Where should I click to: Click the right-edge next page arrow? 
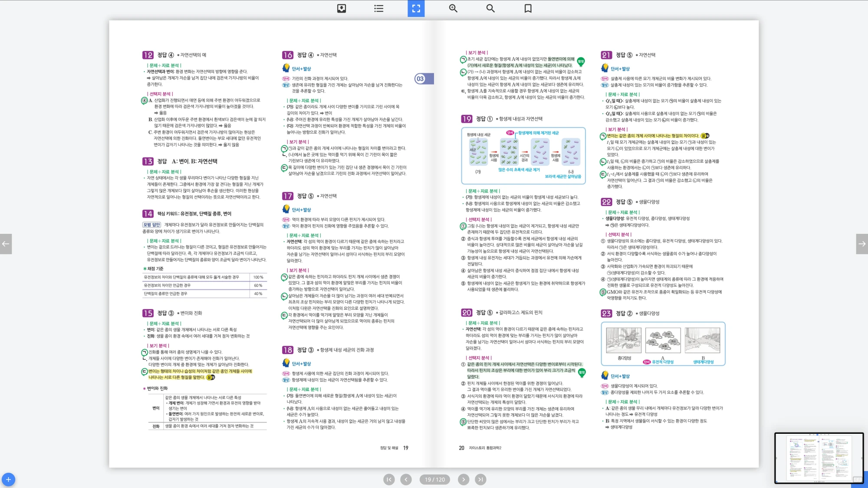(862, 244)
